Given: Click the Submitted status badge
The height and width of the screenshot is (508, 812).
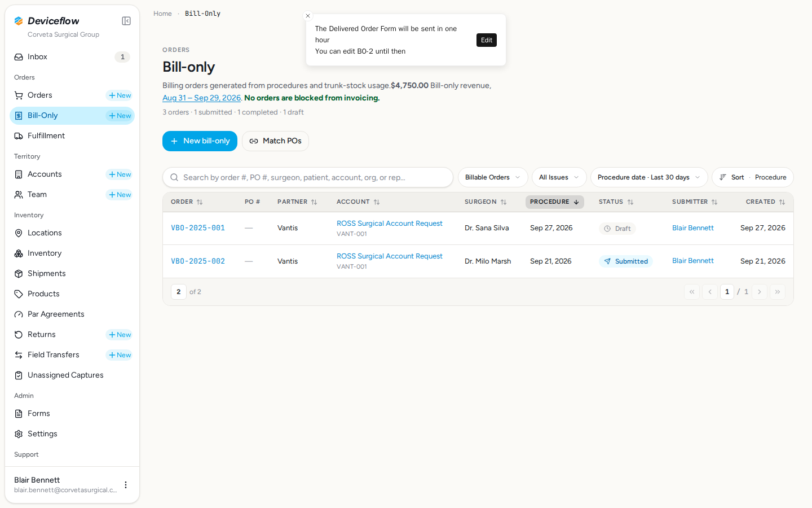Looking at the screenshot, I should (626, 261).
